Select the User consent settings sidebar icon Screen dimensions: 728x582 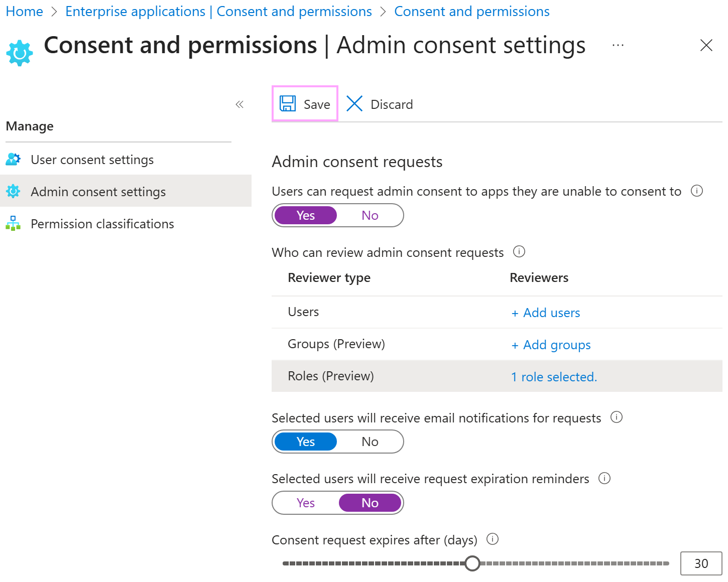point(13,159)
